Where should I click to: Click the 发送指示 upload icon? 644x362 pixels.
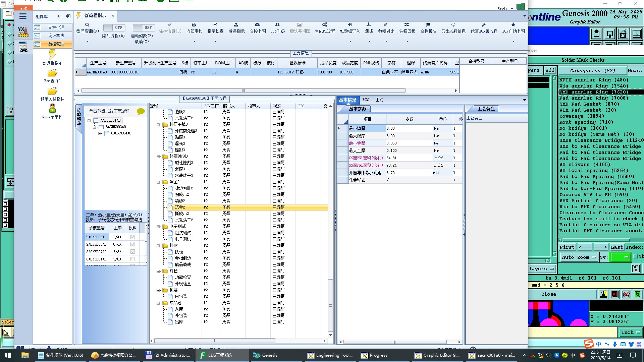236,25
